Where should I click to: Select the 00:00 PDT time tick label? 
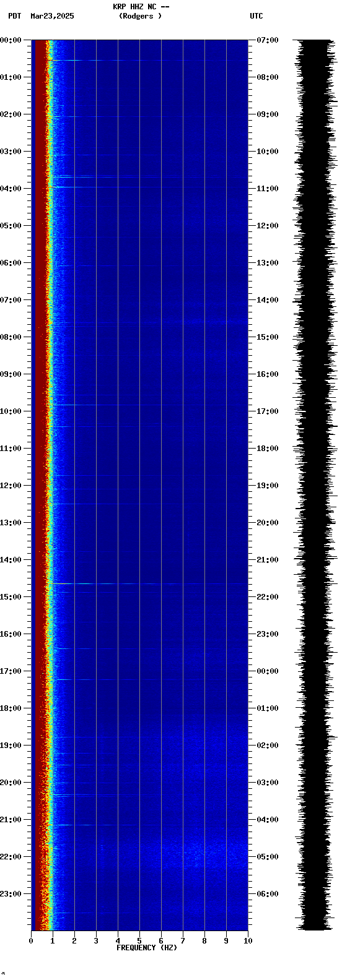pos(11,40)
